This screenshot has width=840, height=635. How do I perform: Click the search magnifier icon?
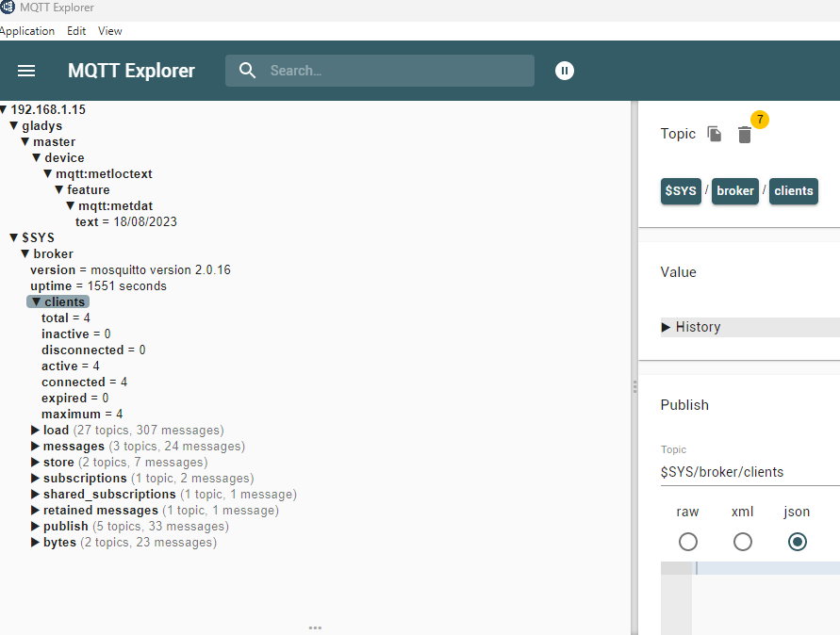pos(248,71)
